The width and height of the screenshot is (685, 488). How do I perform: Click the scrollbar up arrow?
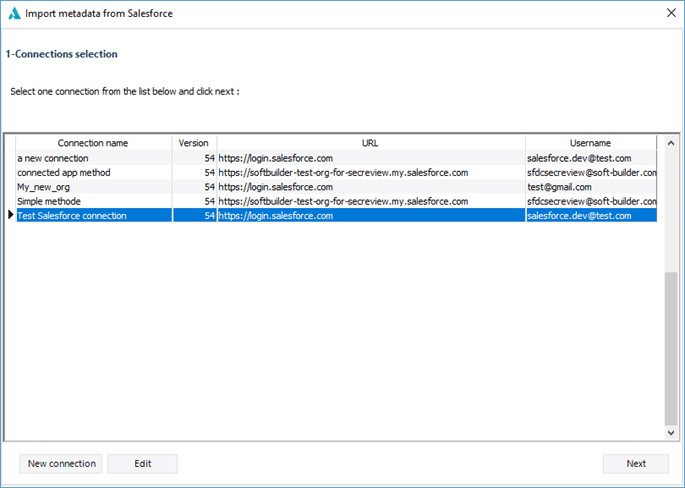click(671, 143)
